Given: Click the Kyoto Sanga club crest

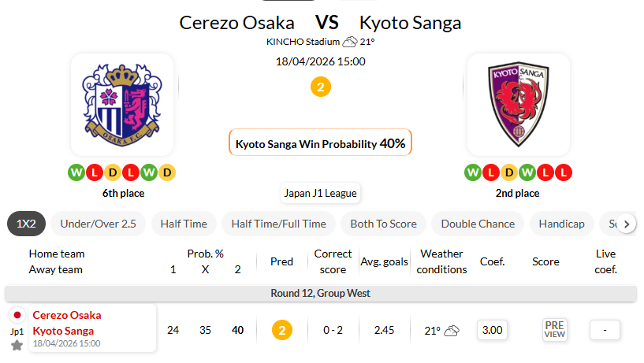Looking at the screenshot, I should [x=518, y=105].
